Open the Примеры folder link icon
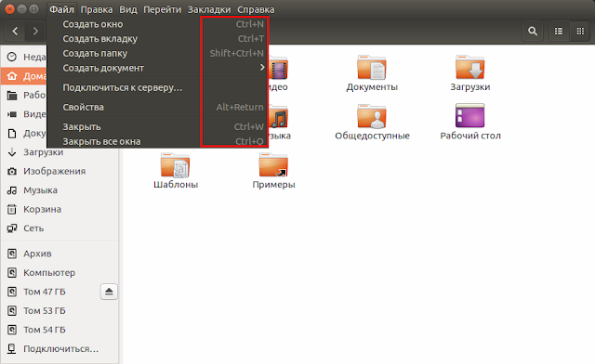This screenshot has width=595, height=364. click(x=273, y=165)
